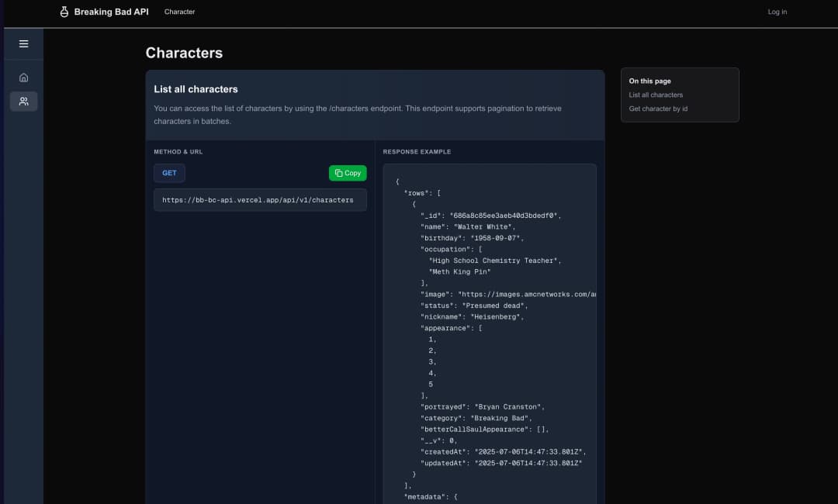Click the GET method badge
838x504 pixels.
pos(169,173)
